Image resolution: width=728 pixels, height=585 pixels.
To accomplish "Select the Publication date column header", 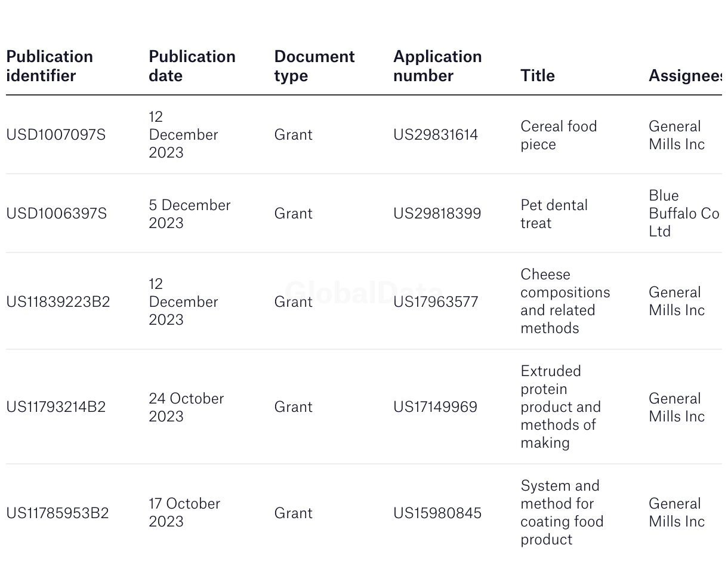I will point(192,66).
